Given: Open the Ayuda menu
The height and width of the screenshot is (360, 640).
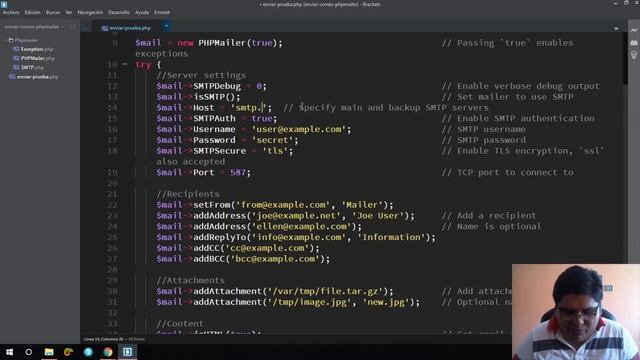Looking at the screenshot, I should point(142,12).
